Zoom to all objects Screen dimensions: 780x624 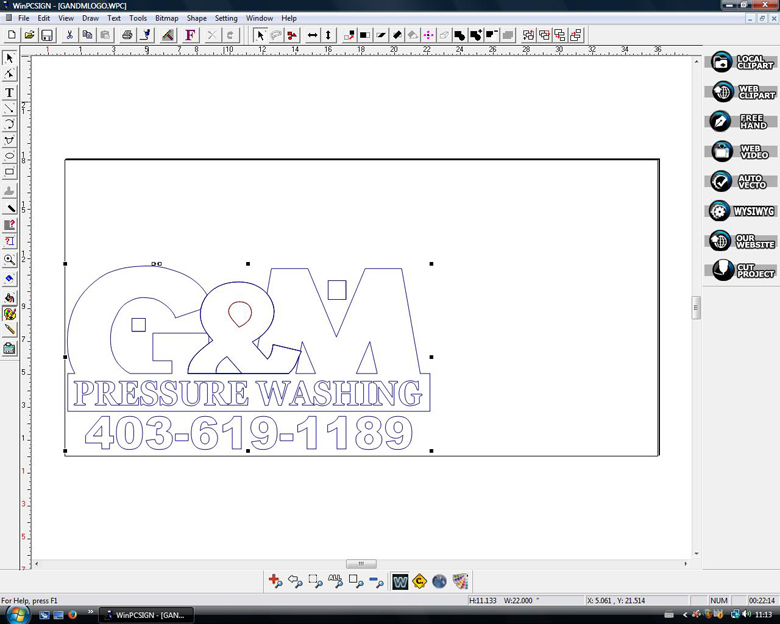(x=335, y=581)
